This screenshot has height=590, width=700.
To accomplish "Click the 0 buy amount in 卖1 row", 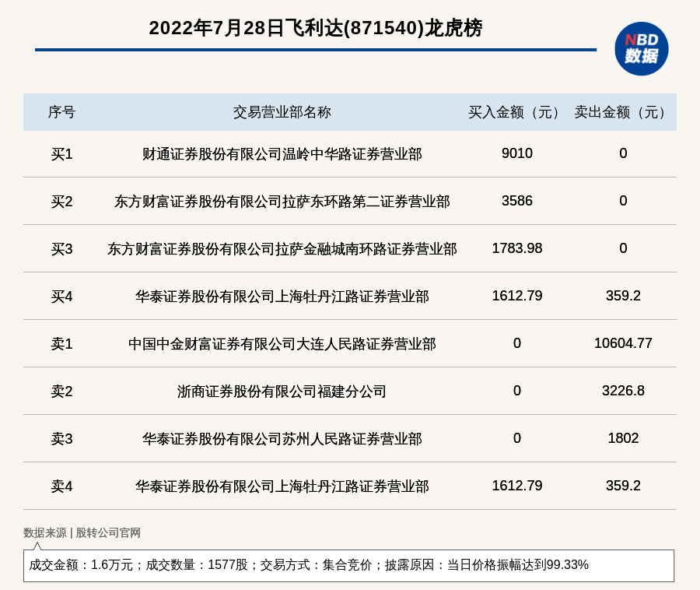I will pos(517,343).
